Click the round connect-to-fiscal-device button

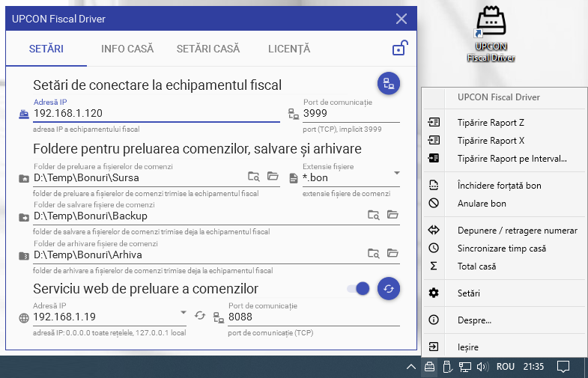(x=389, y=83)
